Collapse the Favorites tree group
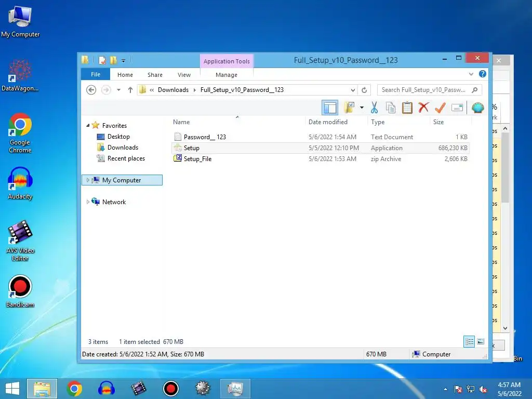Screen dimensions: 532x399 click(88, 125)
